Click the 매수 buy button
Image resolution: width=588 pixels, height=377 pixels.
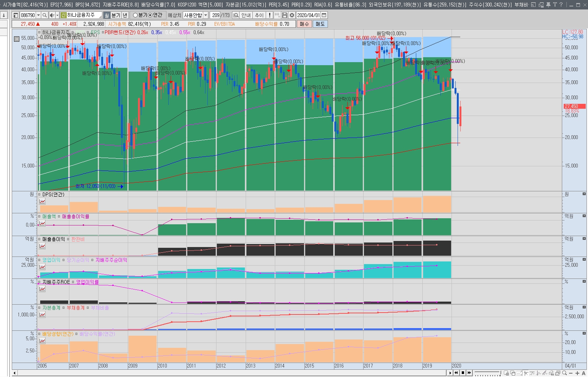pos(304,24)
